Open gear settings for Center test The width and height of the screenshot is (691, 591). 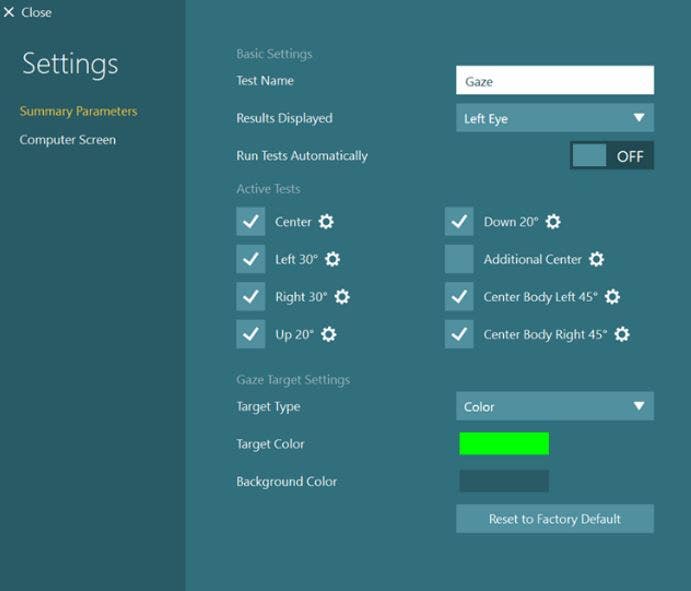pos(326,221)
